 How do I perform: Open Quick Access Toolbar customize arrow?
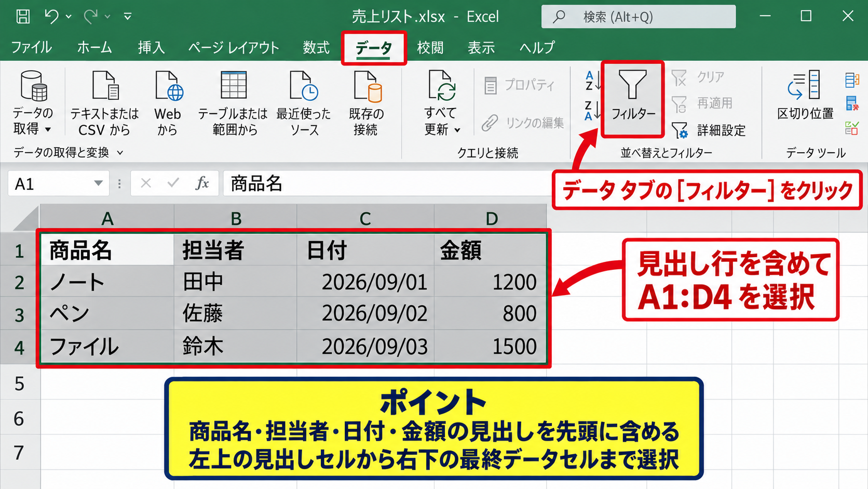[127, 17]
